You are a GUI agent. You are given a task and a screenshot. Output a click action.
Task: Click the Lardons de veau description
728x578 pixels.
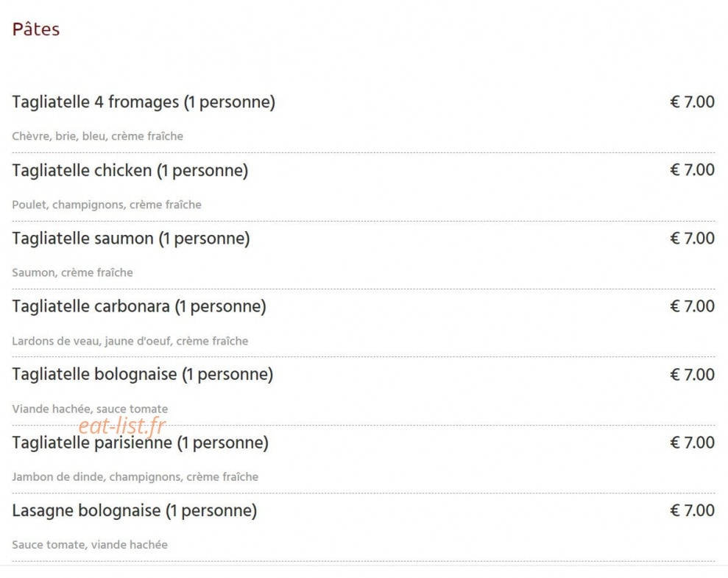[130, 341]
